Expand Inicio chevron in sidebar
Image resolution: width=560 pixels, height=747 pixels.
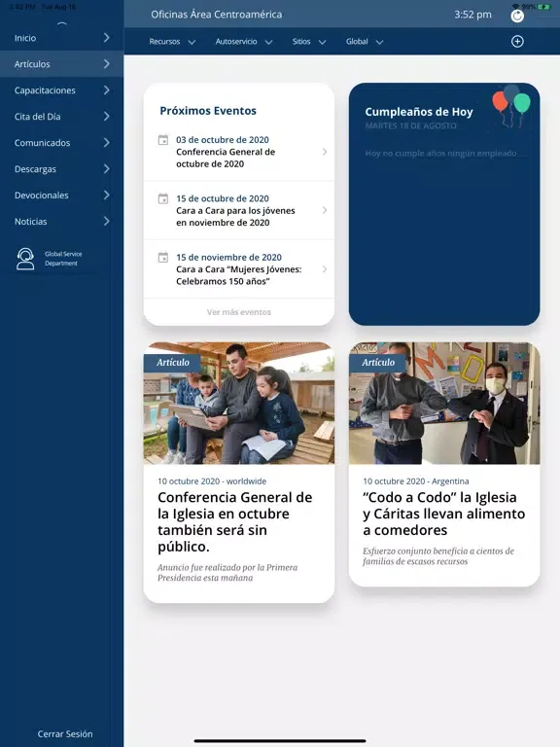107,38
